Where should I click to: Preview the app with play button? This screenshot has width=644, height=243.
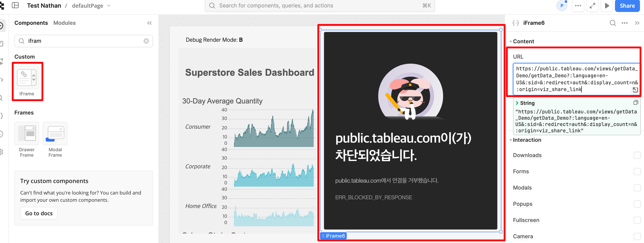point(607,6)
